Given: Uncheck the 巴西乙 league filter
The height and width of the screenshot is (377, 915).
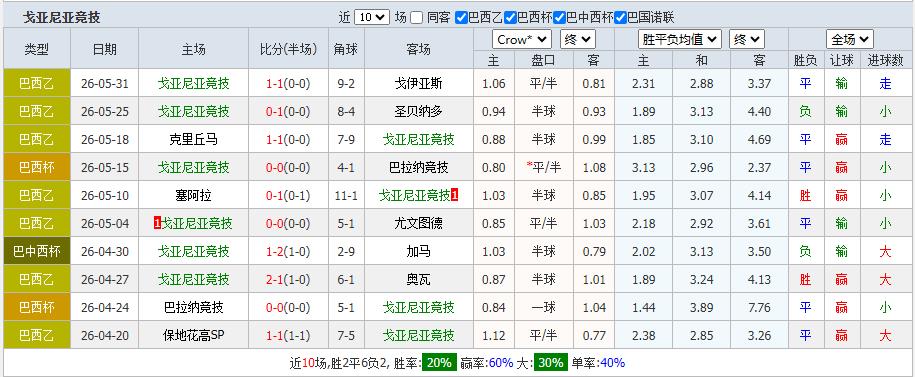Looking at the screenshot, I should 461,18.
